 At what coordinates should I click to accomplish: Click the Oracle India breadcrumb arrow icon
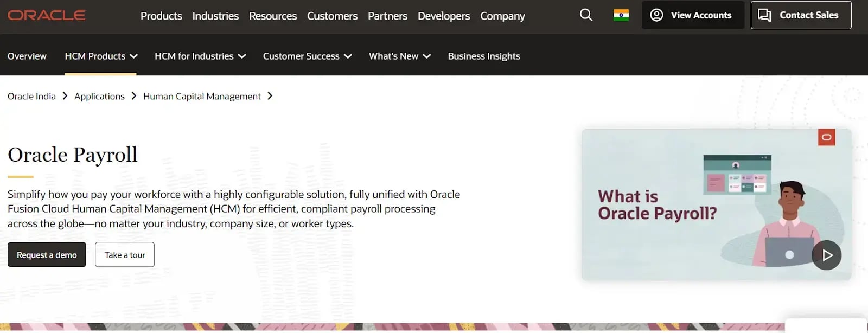[65, 95]
